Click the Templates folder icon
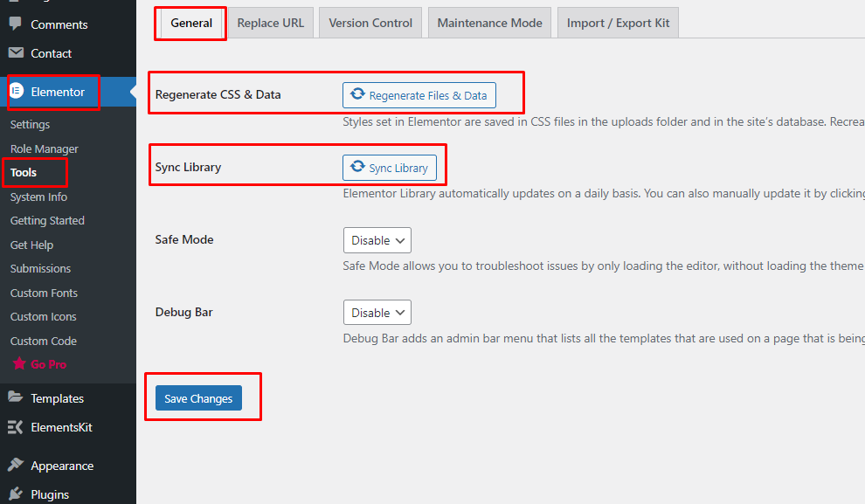This screenshot has width=865, height=504. click(x=16, y=397)
